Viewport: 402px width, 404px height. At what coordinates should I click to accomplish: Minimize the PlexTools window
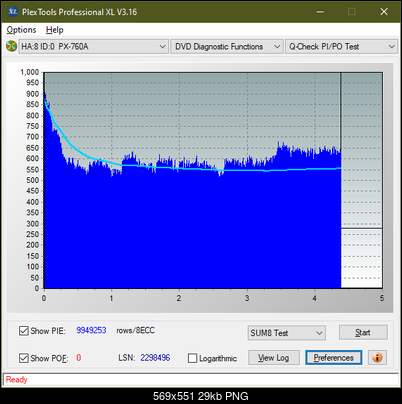[x=320, y=12]
